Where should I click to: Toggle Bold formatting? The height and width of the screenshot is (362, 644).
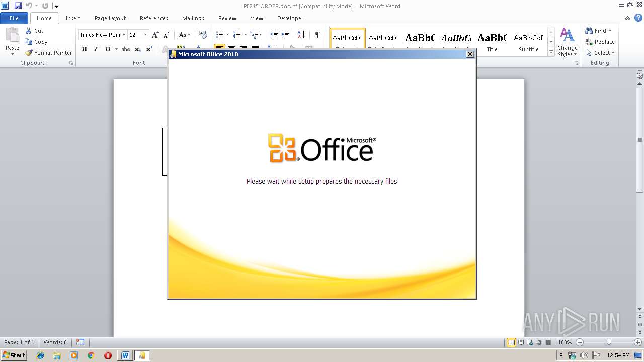coord(84,49)
